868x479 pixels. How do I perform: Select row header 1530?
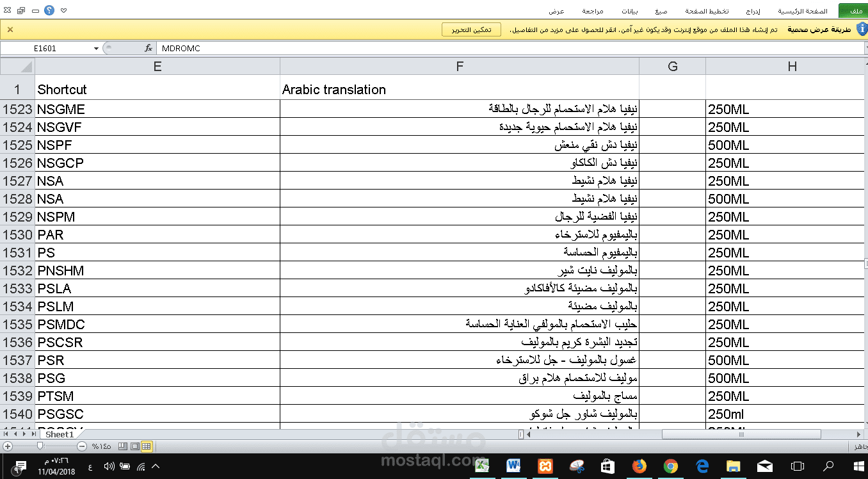click(17, 234)
